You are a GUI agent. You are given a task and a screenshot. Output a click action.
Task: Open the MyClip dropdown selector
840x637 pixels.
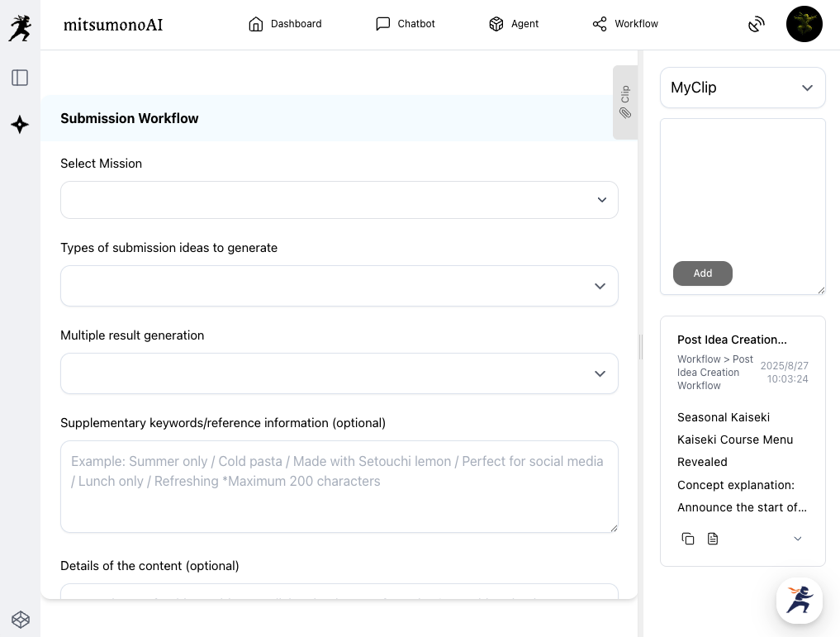[x=742, y=88]
